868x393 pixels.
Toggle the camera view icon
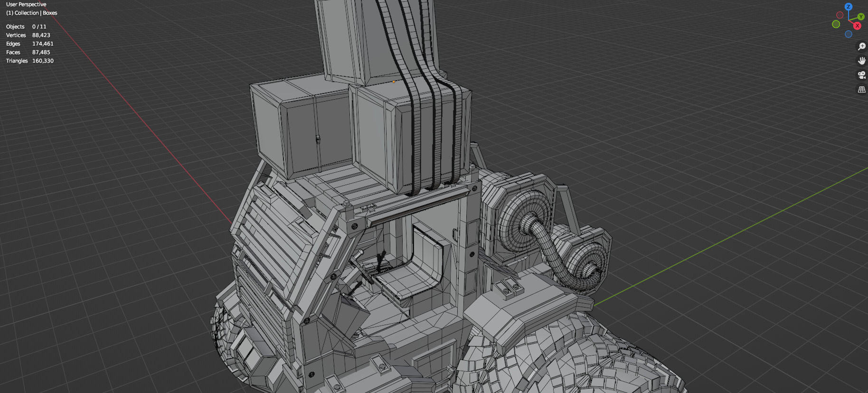coord(861,75)
